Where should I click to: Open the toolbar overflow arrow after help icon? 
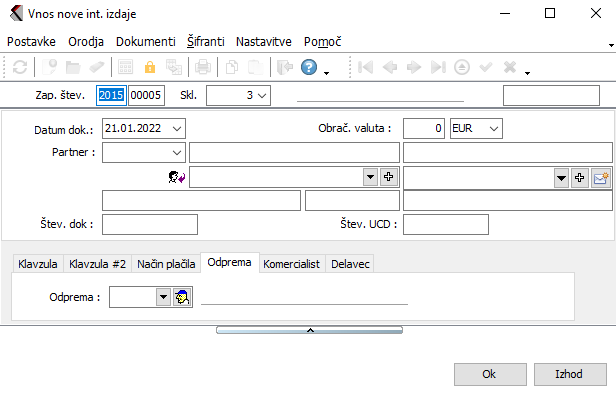326,73
